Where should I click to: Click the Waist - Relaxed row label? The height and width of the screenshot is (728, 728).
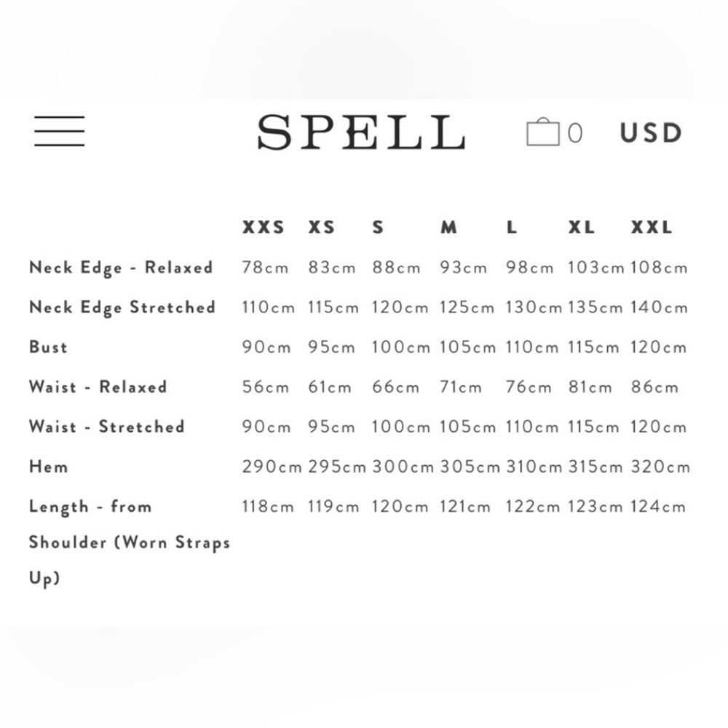98,387
